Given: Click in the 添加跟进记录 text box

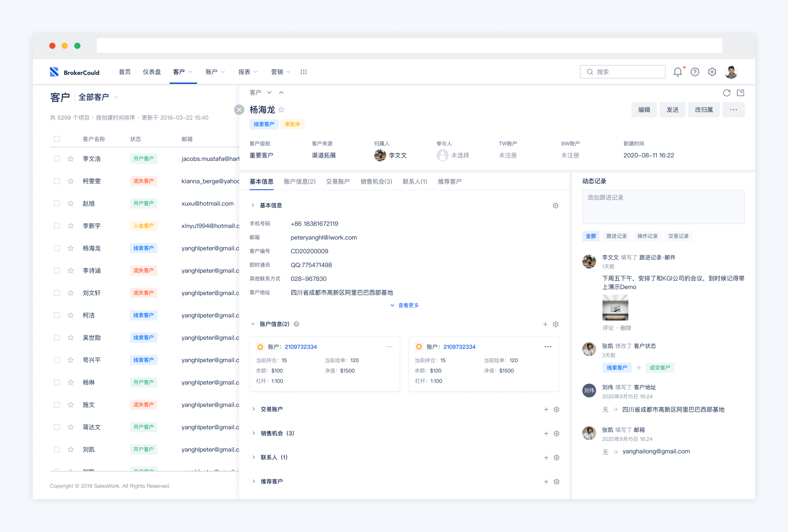Looking at the screenshot, I should pyautogui.click(x=663, y=207).
